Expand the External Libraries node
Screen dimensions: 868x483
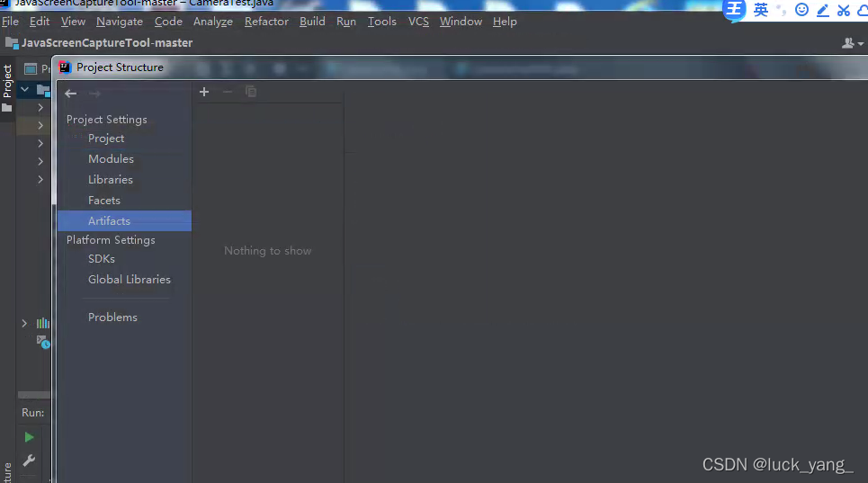pos(24,323)
